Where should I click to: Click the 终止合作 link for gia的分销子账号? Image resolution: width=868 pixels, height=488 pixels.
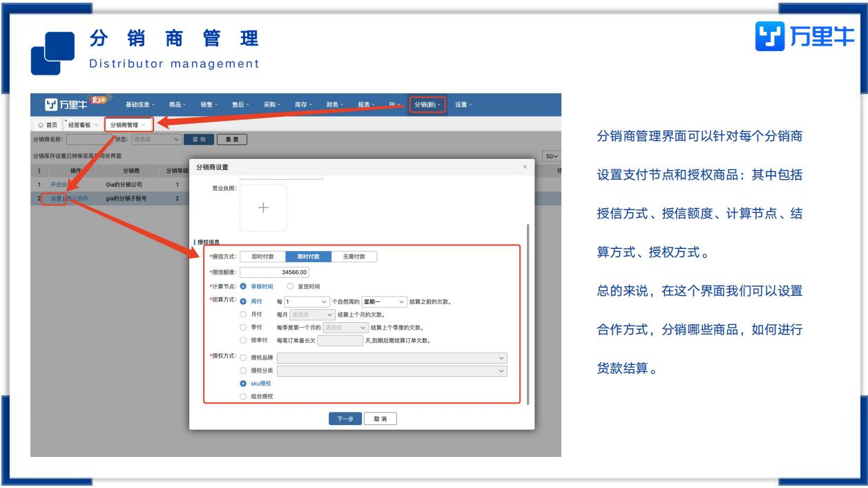(77, 198)
